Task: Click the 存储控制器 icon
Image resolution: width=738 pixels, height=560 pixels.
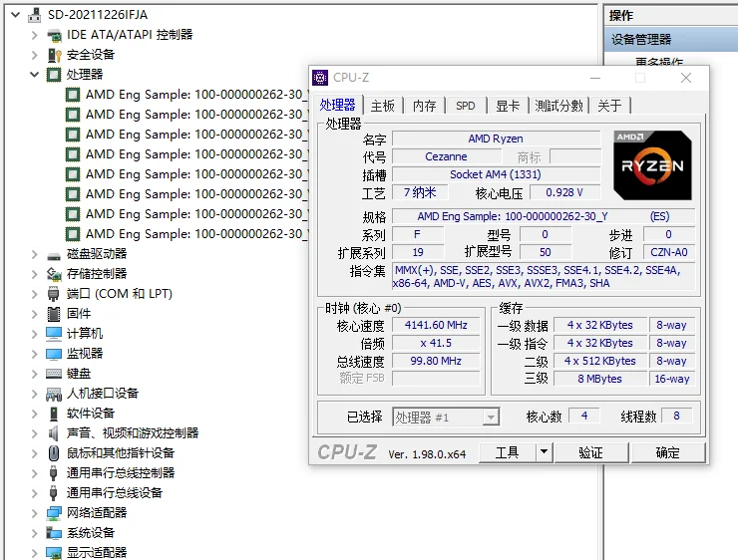Action: coord(54,274)
